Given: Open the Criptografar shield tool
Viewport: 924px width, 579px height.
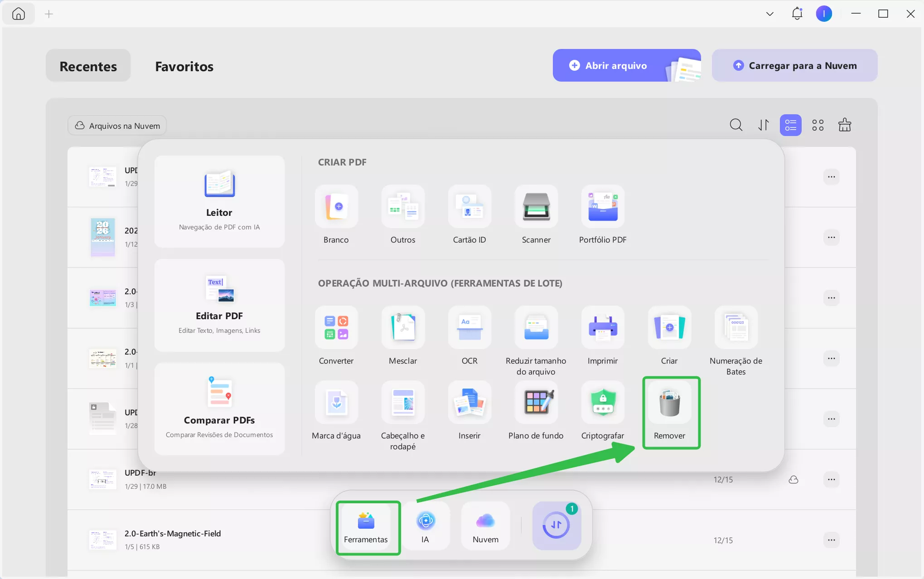Looking at the screenshot, I should pyautogui.click(x=603, y=403).
